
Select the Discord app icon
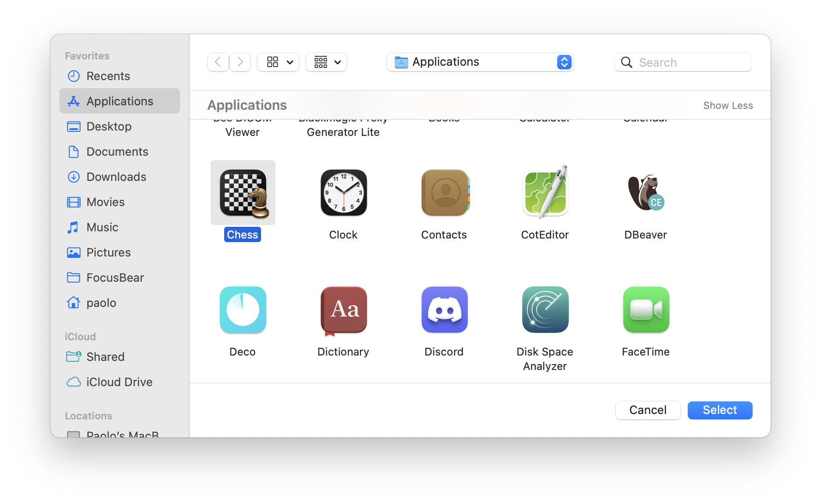(x=445, y=310)
